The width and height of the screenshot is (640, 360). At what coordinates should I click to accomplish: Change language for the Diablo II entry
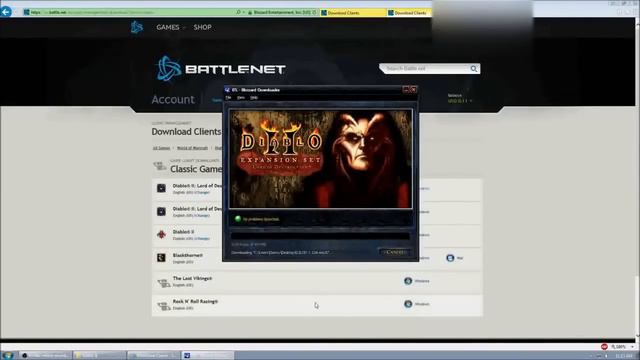202,238
